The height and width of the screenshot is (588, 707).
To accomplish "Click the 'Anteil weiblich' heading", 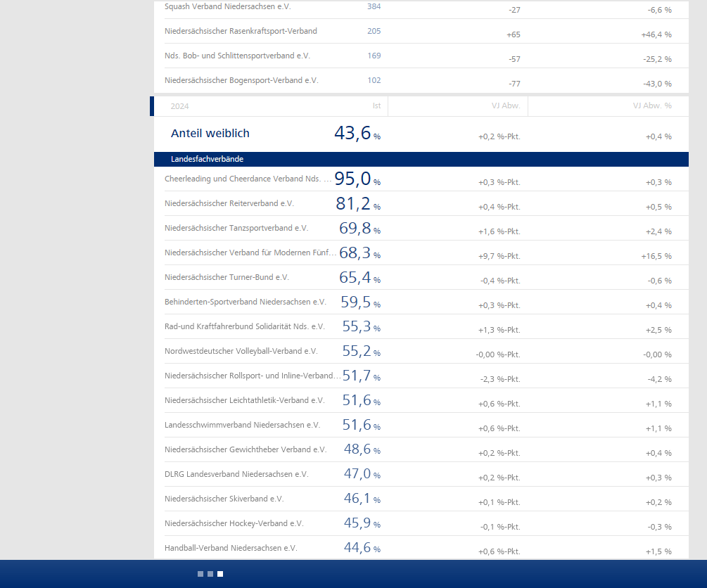I will [x=210, y=133].
